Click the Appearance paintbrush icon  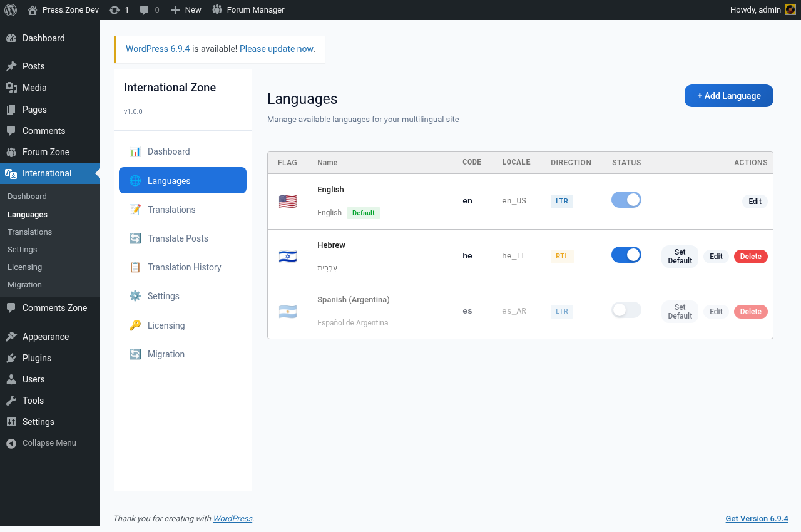click(11, 337)
